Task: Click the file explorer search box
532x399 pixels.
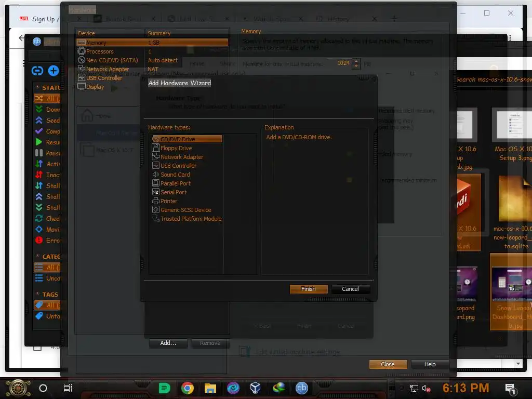Action: [494, 79]
